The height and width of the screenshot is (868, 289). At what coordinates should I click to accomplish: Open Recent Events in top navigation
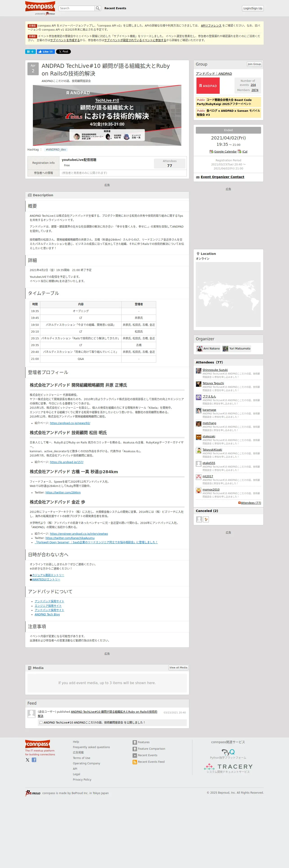(115, 8)
